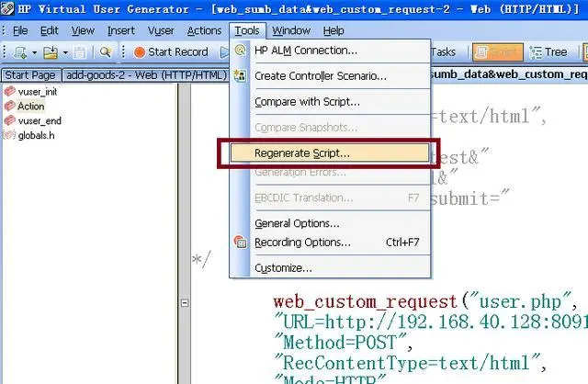Click web_custom_request function name in code

coord(365,302)
